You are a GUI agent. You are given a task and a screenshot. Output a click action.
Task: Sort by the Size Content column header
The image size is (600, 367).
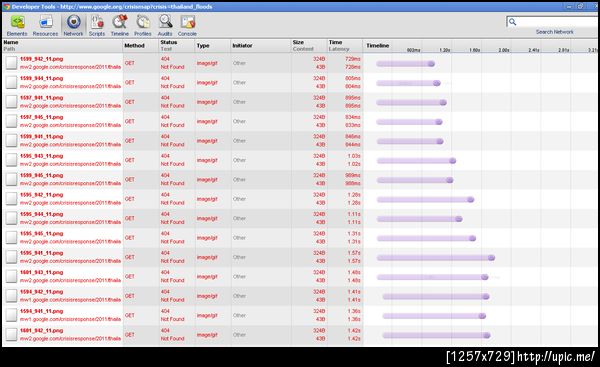[309, 46]
